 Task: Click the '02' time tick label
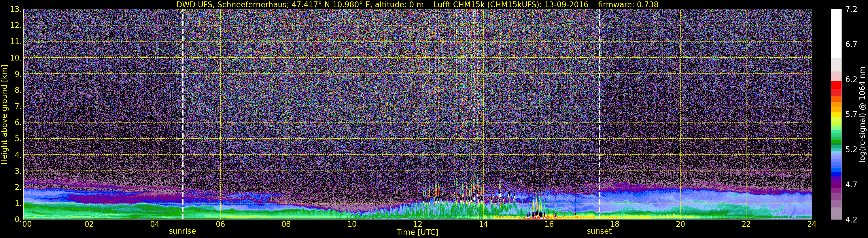[89, 224]
